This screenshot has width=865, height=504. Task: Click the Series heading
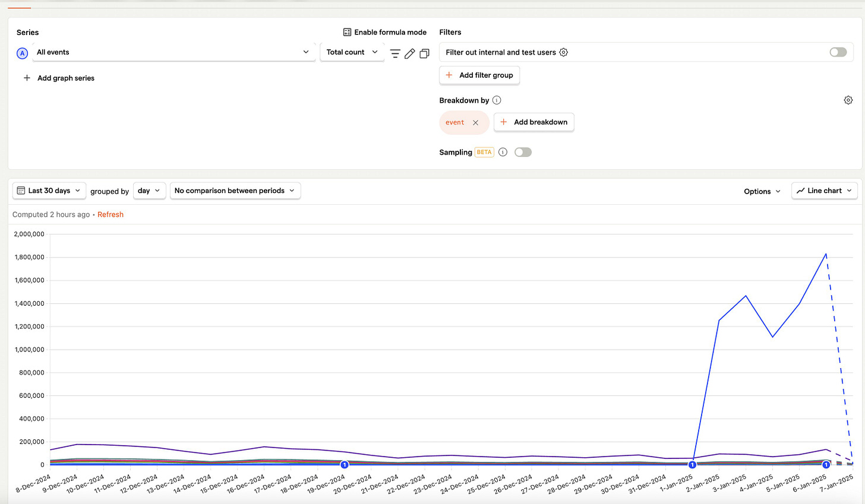[27, 32]
